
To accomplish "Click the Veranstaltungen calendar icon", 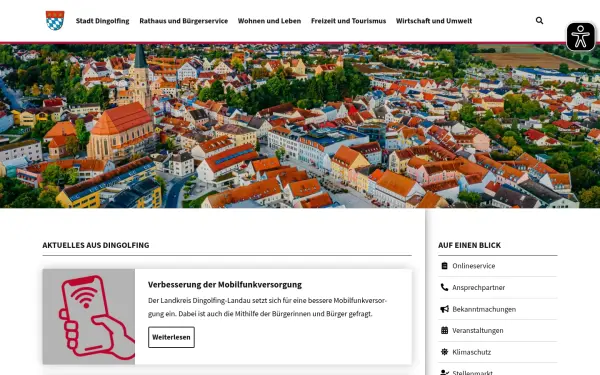I will point(444,330).
